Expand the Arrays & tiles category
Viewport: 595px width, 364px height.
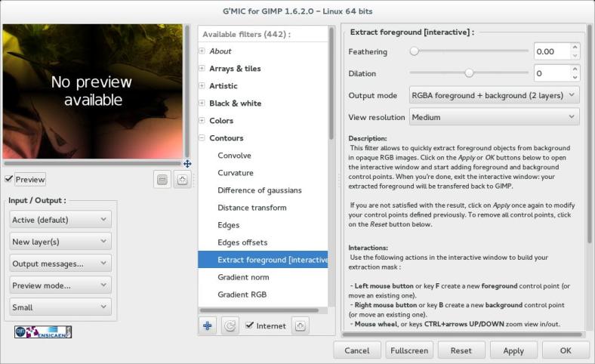[x=202, y=68]
